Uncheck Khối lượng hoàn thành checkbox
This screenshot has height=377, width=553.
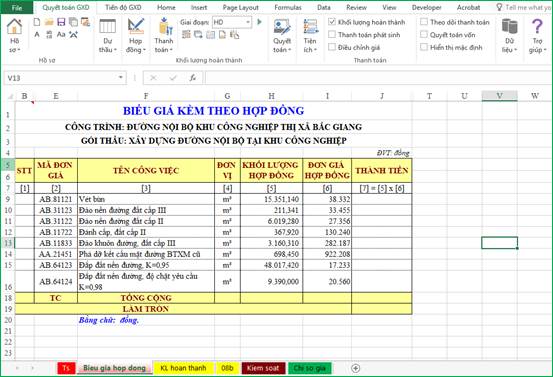(332, 22)
